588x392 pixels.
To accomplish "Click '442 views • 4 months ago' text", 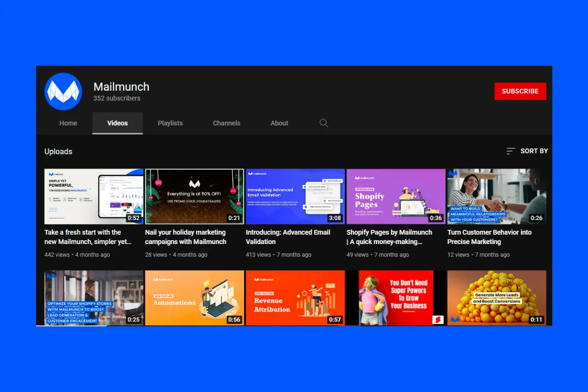I will [x=77, y=255].
